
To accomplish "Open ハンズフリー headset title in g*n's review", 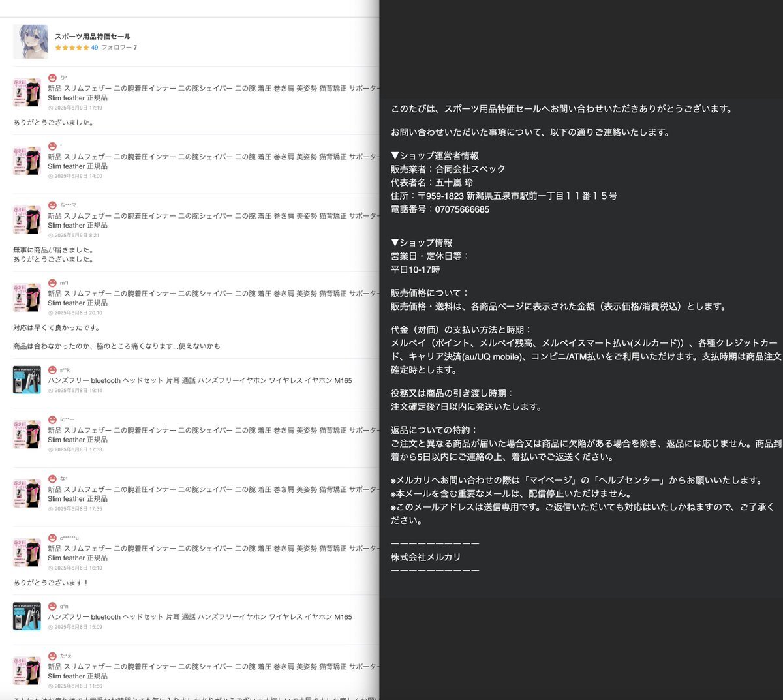I will tap(200, 616).
